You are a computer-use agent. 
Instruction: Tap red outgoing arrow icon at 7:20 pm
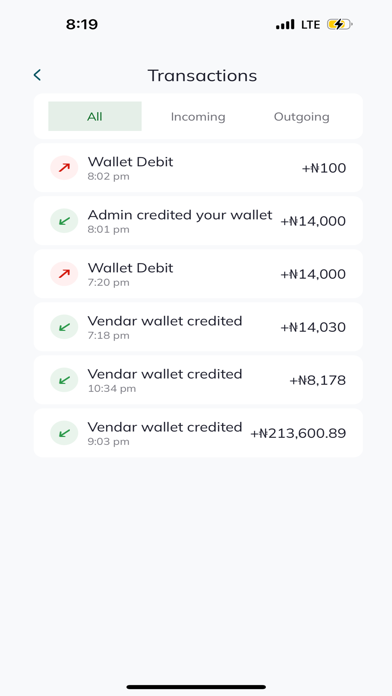64,274
